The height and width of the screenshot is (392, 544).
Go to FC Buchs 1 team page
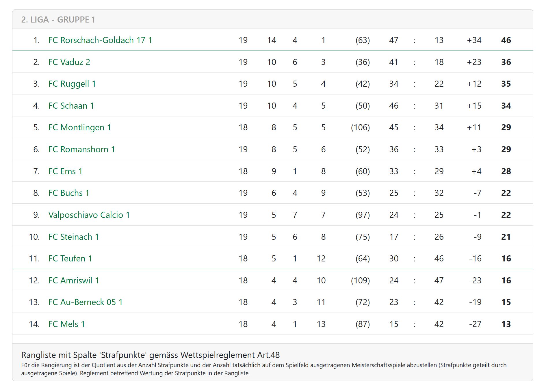pyautogui.click(x=69, y=193)
